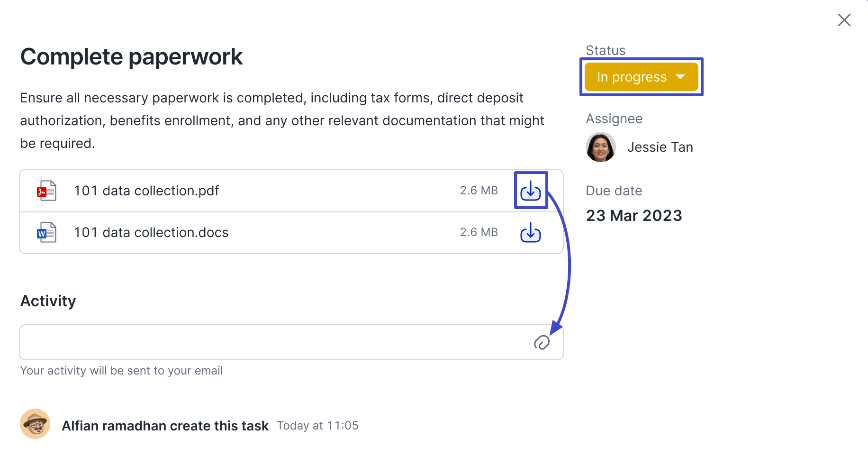Image resolution: width=868 pixels, height=475 pixels.
Task: Open the 101 data collection.pdf filename
Action: [x=146, y=191]
